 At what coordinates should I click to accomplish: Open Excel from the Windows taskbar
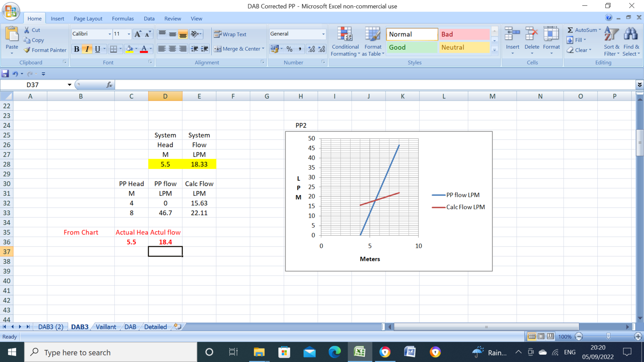click(x=359, y=352)
